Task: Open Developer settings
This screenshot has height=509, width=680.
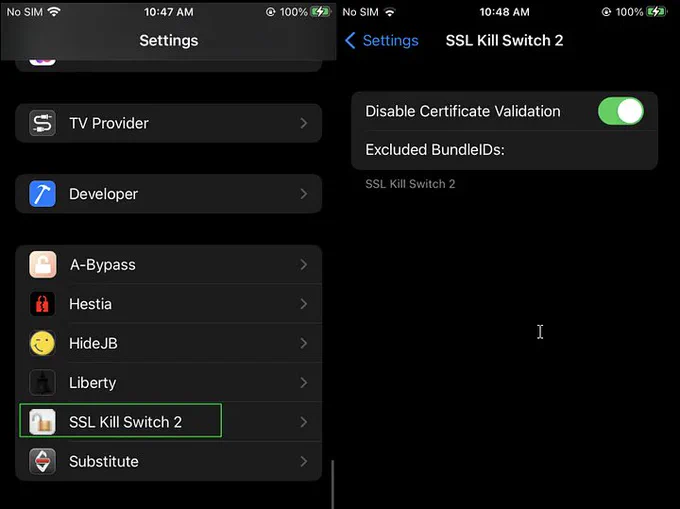Action: click(169, 194)
